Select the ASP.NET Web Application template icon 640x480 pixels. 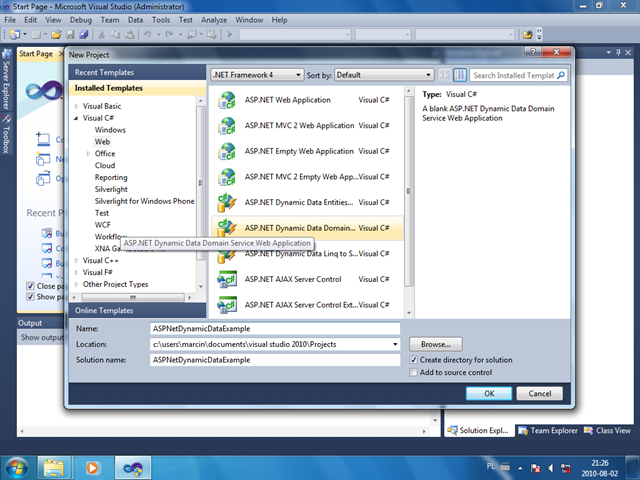[227, 100]
